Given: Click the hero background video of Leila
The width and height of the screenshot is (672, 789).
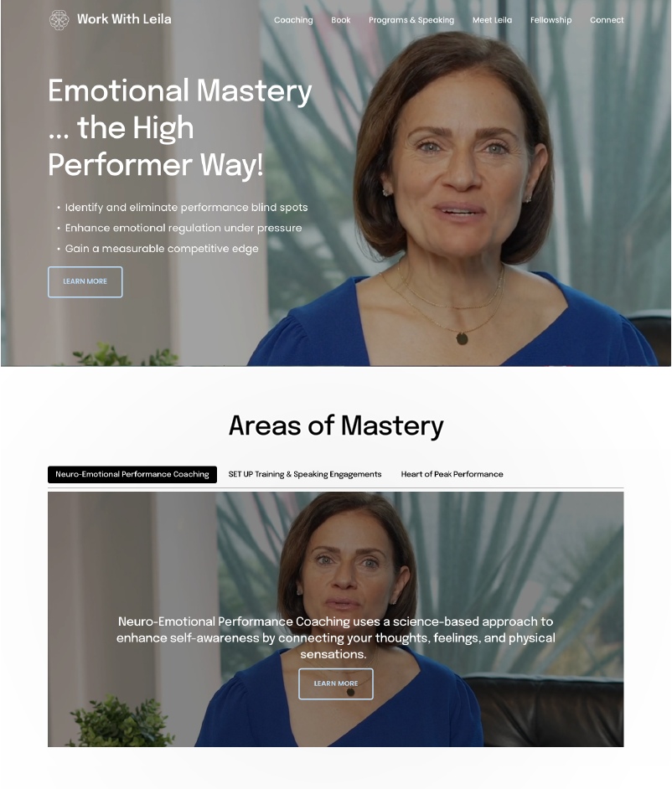Looking at the screenshot, I should [x=453, y=201].
